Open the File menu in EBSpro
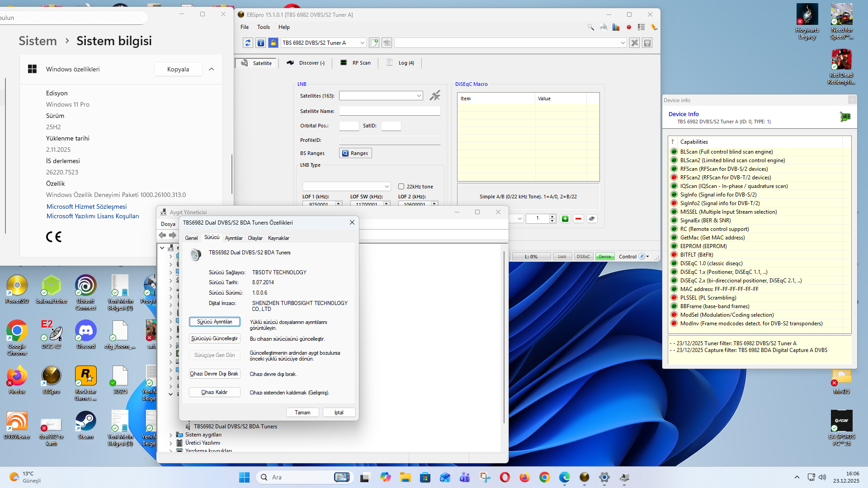 [x=245, y=27]
